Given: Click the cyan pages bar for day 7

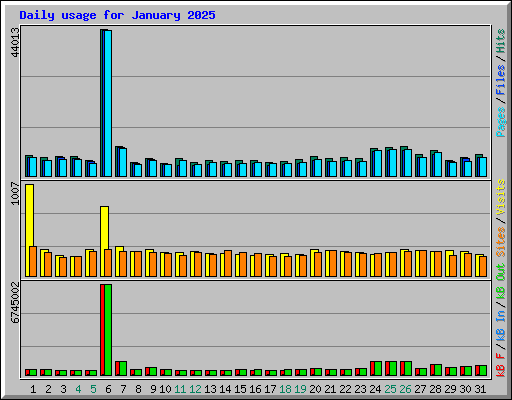Looking at the screenshot, I should (123, 162).
